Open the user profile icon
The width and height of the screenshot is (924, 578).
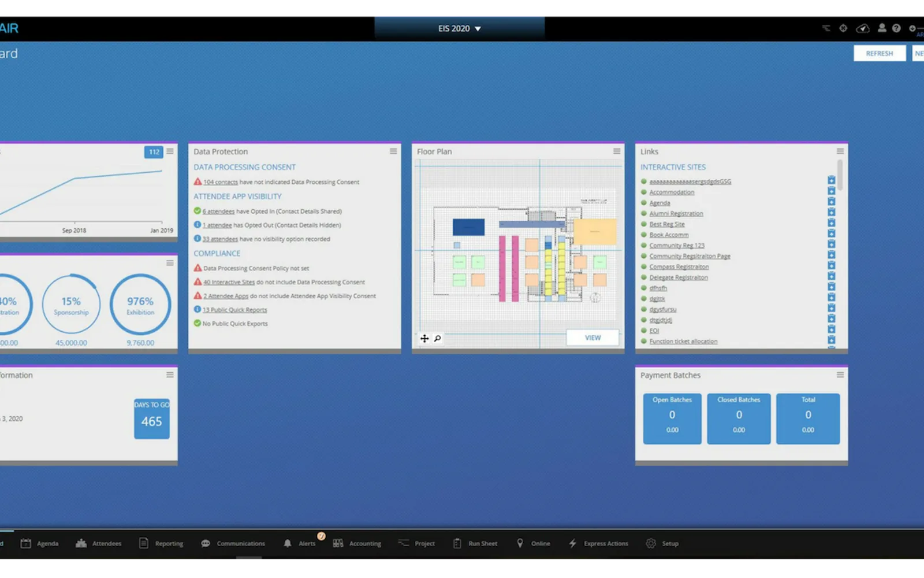pos(882,28)
